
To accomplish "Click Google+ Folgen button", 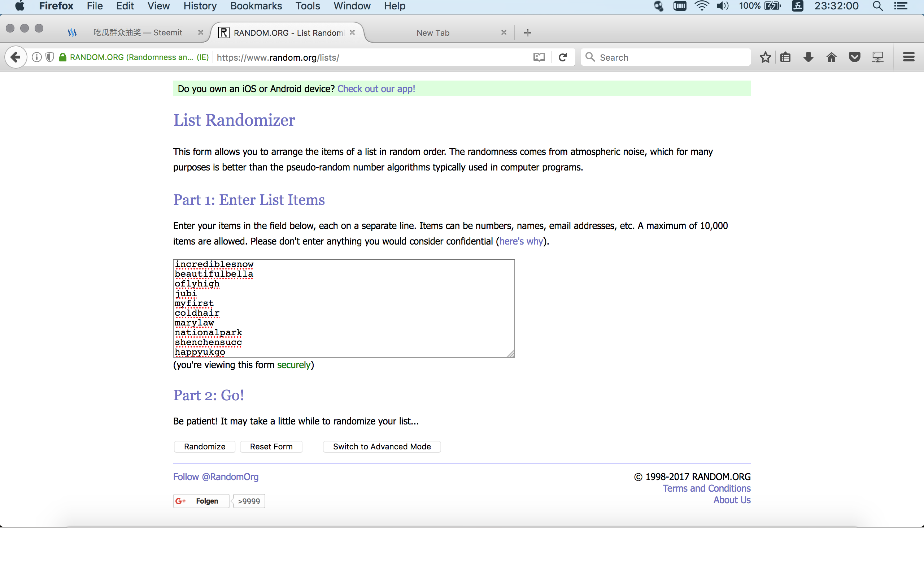I will 201,501.
